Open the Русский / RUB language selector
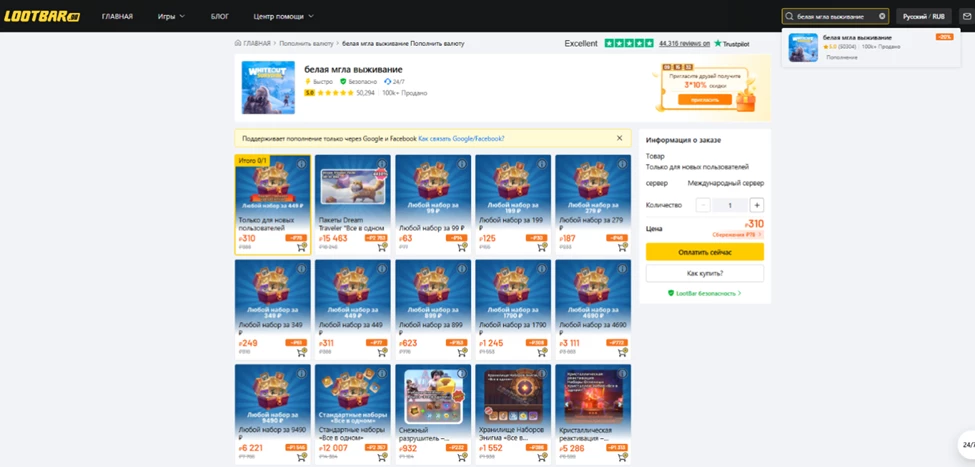Image resolution: width=975 pixels, height=467 pixels. (x=923, y=16)
